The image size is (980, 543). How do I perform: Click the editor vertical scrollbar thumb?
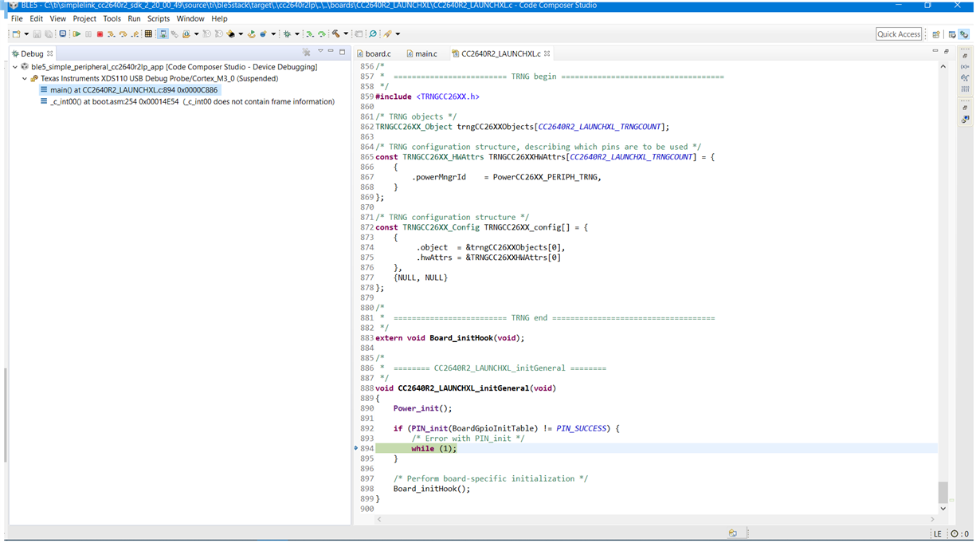coord(943,492)
